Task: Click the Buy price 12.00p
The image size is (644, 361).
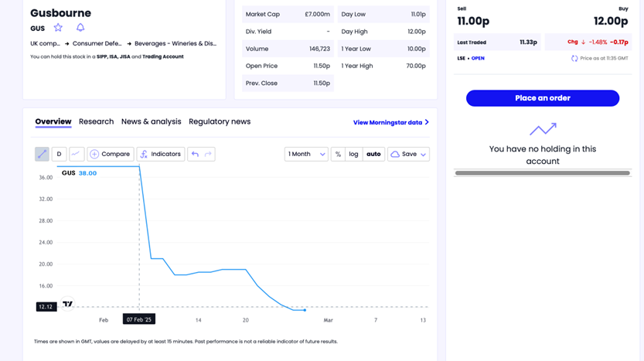Action: pyautogui.click(x=611, y=21)
